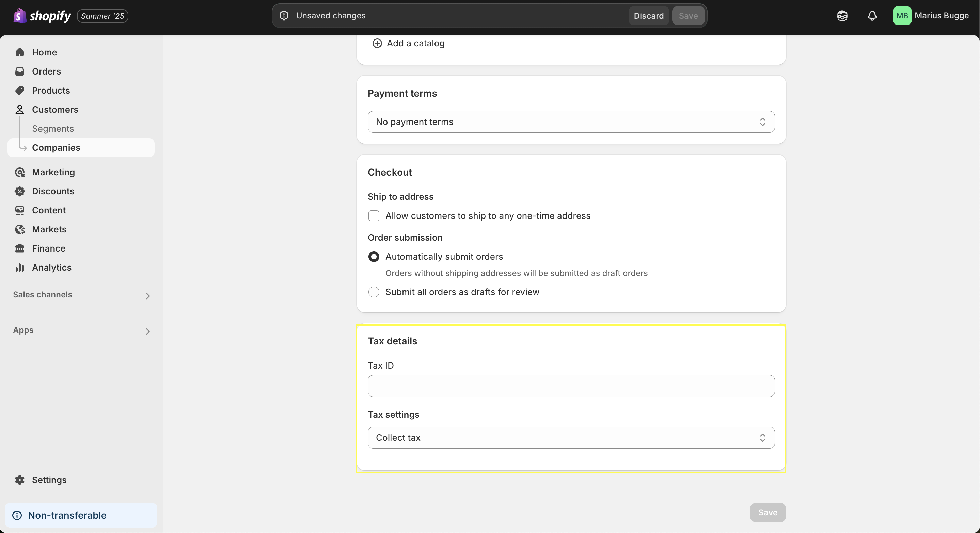Click into the Tax ID field
Viewport: 980px width, 533px height.
(571, 386)
